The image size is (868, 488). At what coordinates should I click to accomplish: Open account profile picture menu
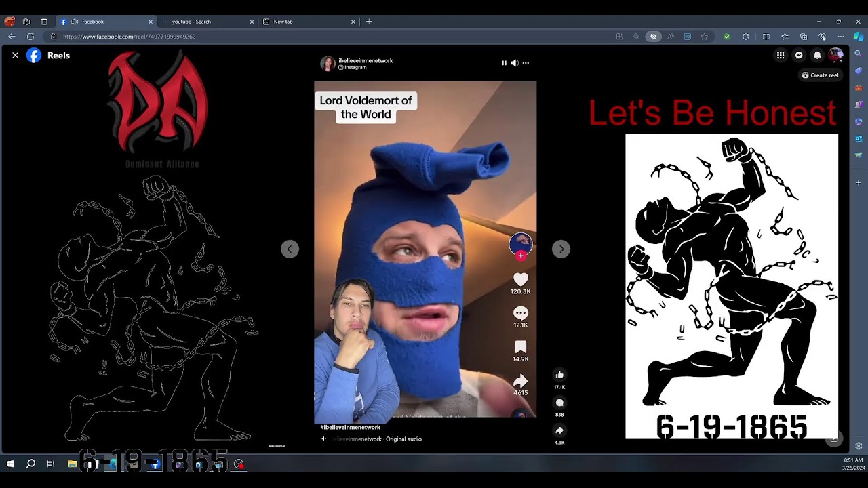[x=835, y=56]
